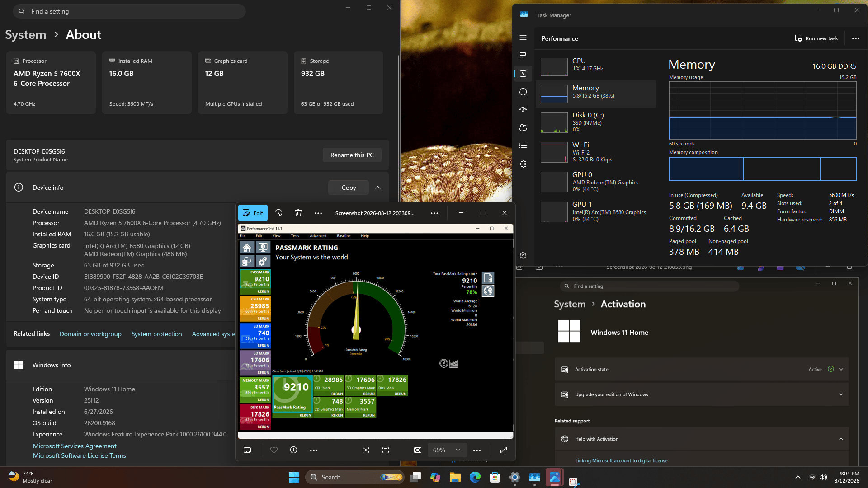
Task: Show hidden icons in system tray
Action: point(798,477)
